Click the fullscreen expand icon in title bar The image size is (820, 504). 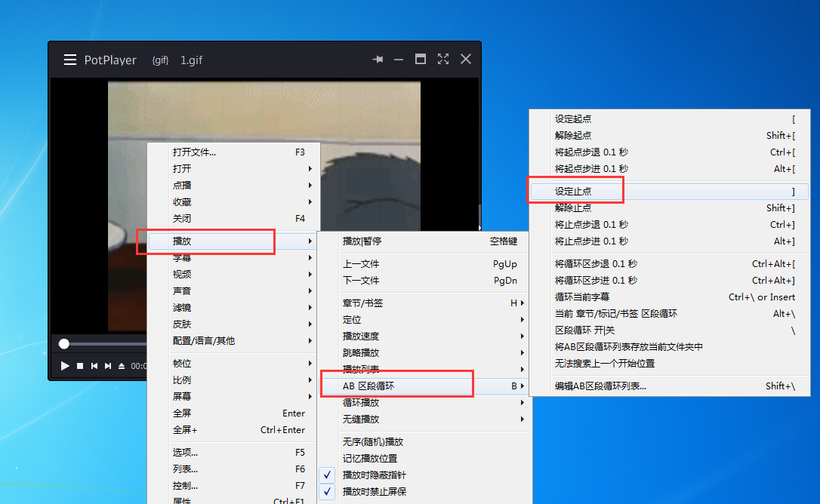click(x=443, y=58)
